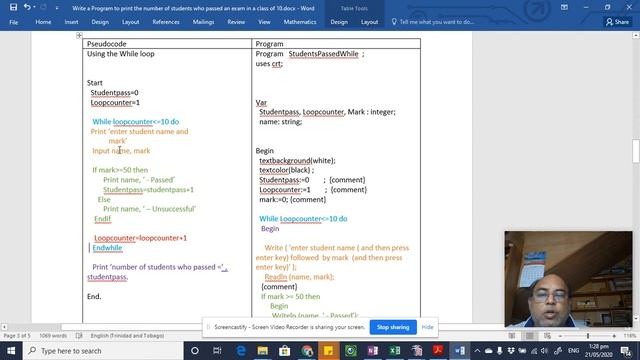Open zoom dialog from 116% level

point(630,336)
